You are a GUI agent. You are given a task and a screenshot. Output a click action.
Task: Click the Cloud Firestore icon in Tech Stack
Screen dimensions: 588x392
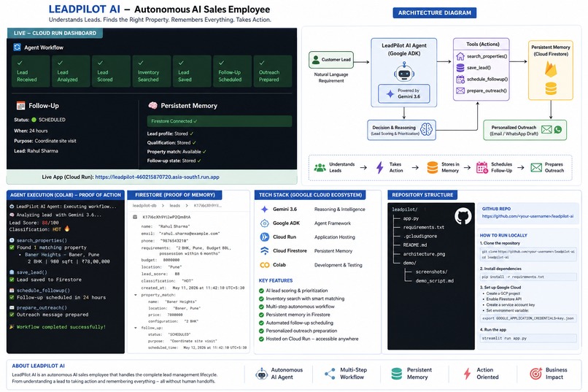[264, 250]
